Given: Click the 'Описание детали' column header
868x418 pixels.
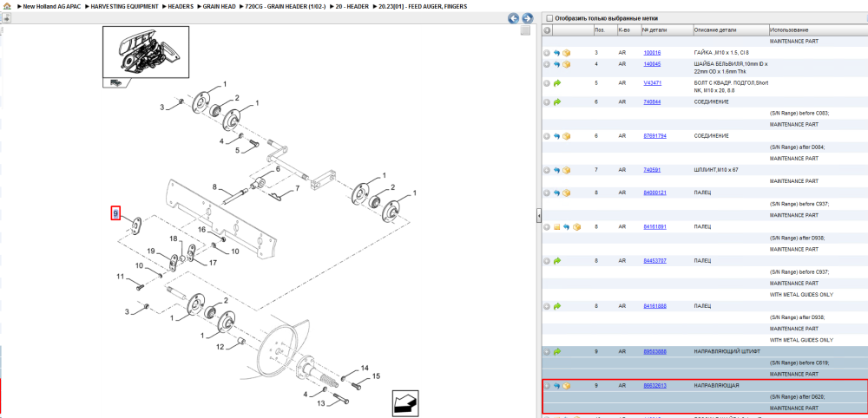Looking at the screenshot, I should [714, 30].
